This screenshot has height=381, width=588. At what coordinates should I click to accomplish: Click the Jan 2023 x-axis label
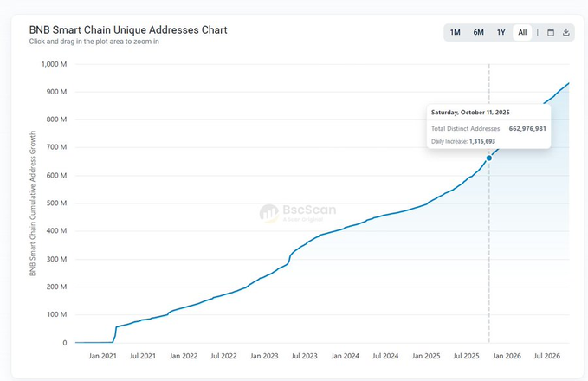point(264,356)
